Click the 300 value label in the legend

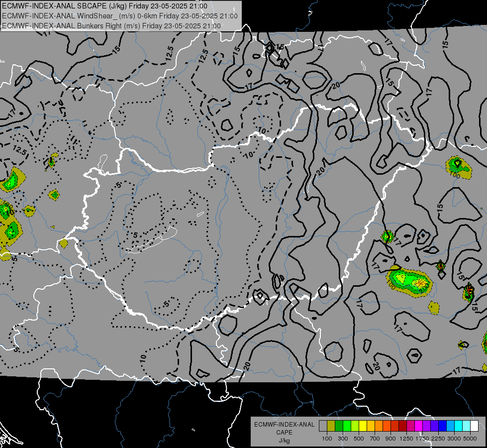tap(343, 439)
